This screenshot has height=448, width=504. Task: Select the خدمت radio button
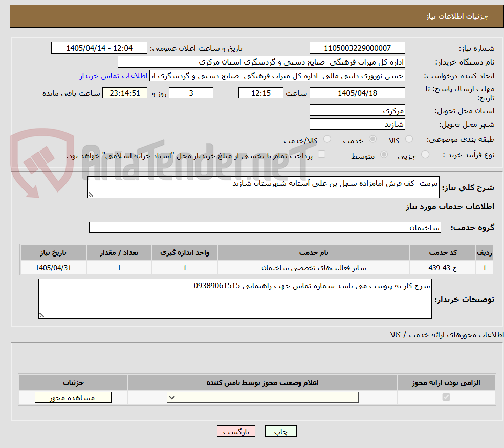pyautogui.click(x=372, y=139)
